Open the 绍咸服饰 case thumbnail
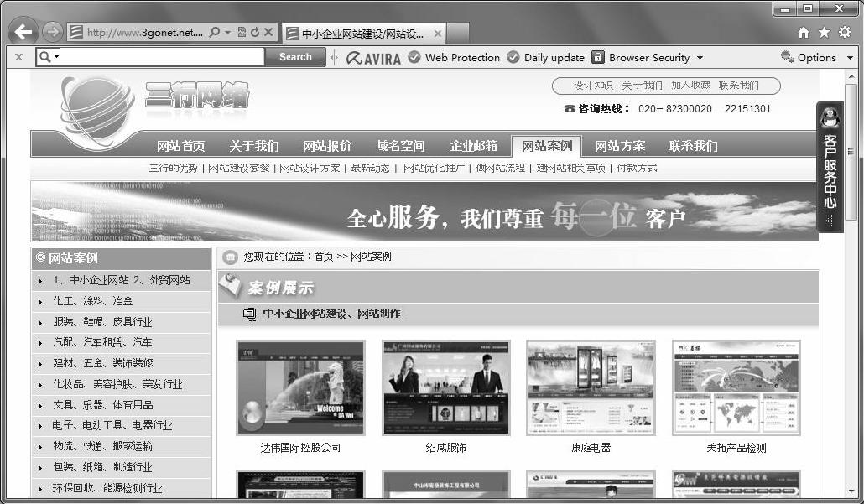The width and height of the screenshot is (864, 504). (445, 387)
